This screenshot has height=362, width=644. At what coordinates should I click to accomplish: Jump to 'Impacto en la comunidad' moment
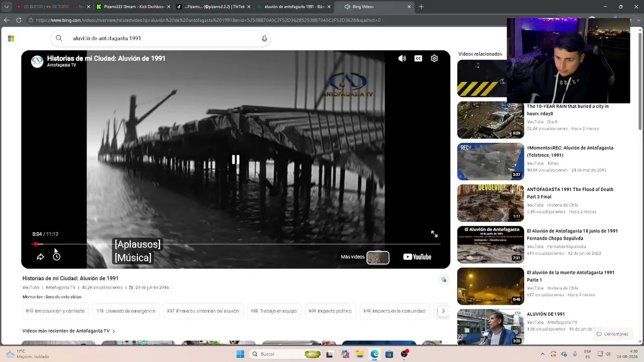pos(394,311)
